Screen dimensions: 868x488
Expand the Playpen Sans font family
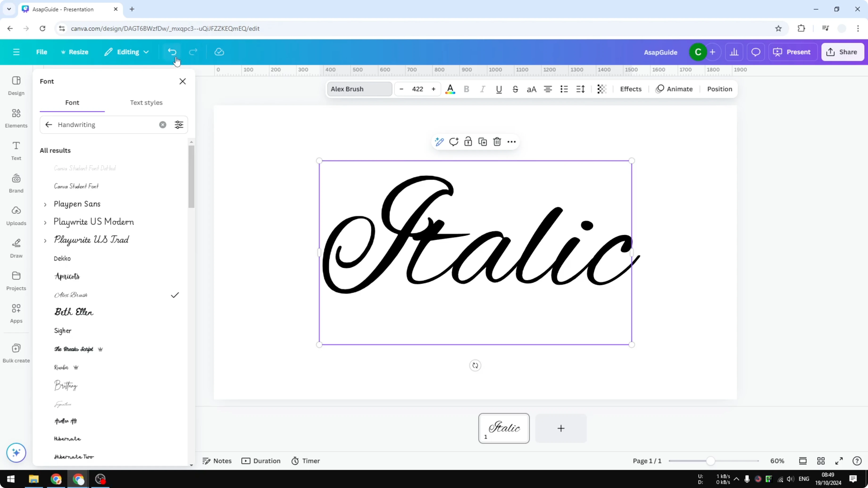click(x=46, y=204)
